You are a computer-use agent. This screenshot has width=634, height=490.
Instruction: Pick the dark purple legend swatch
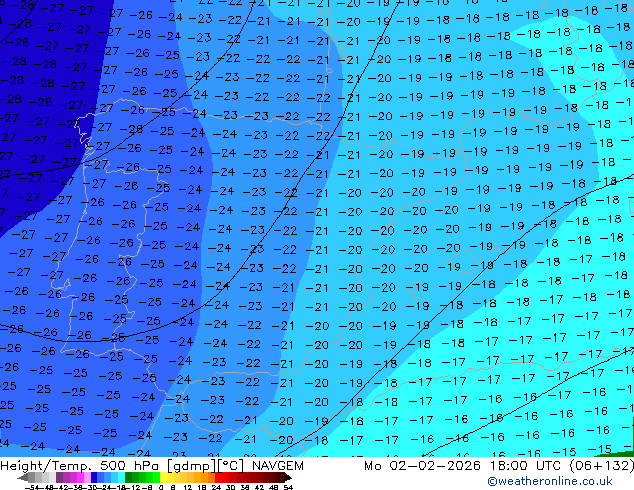59,477
